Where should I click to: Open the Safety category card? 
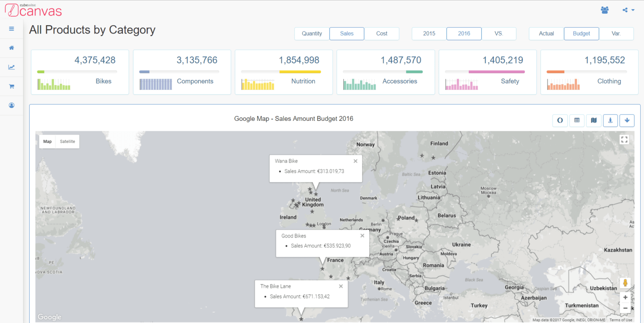[x=488, y=72]
